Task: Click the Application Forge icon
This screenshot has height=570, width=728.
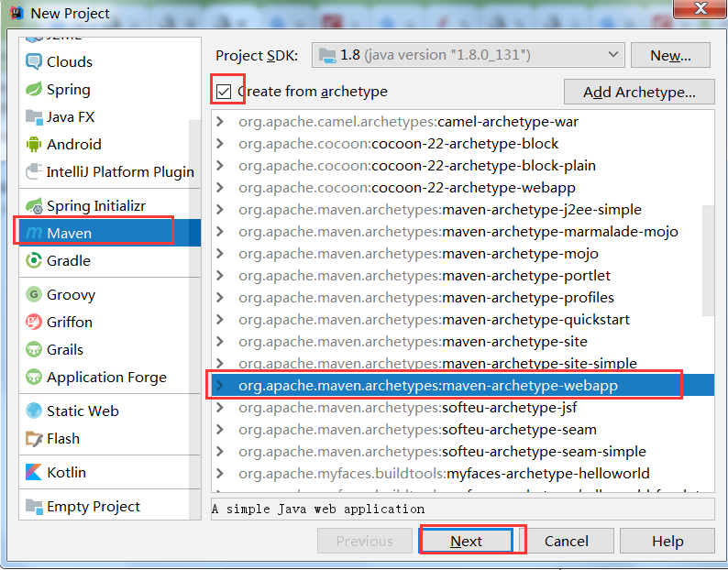Action: (x=33, y=377)
